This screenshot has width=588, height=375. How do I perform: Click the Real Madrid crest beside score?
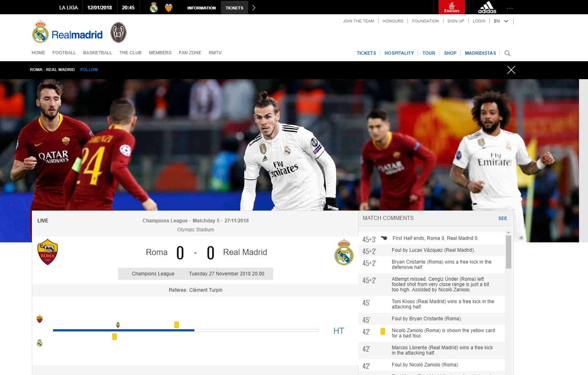pyautogui.click(x=344, y=252)
